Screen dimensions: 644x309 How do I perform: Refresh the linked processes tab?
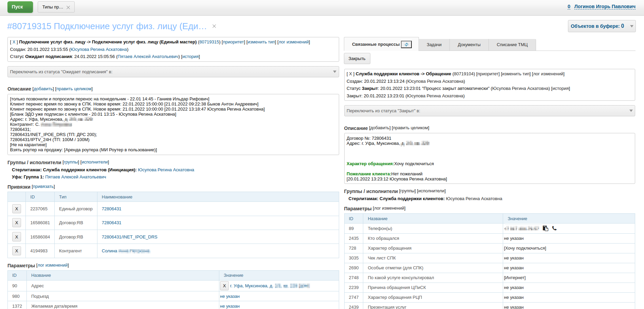tap(406, 44)
